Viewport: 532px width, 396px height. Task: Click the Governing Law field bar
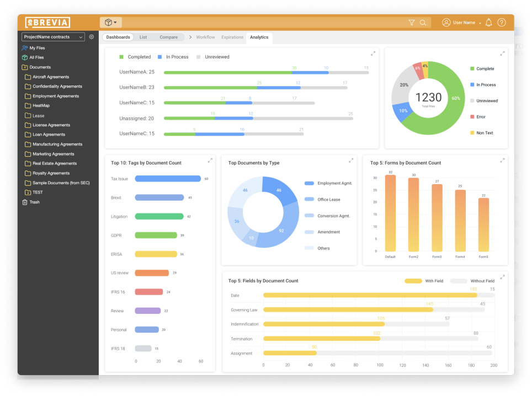pyautogui.click(x=348, y=309)
